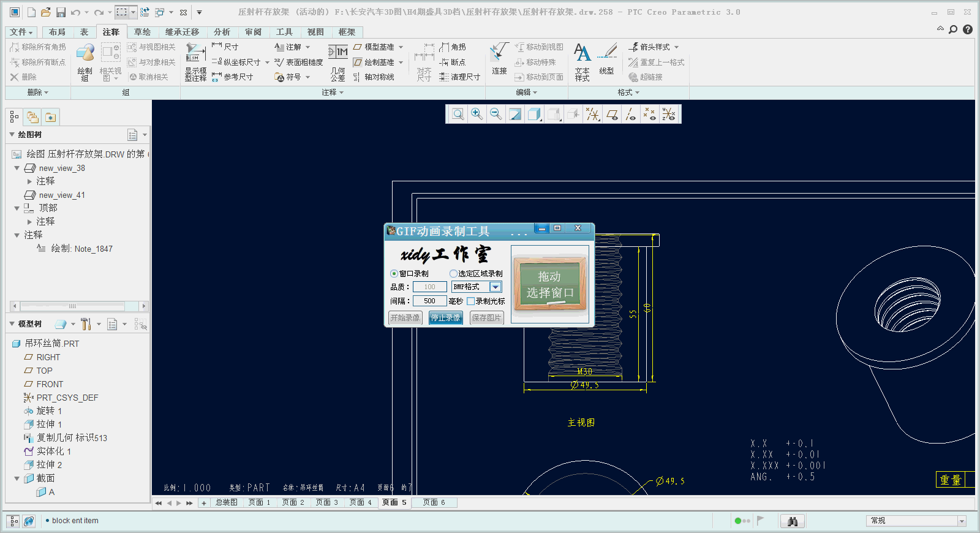
Task: Expand 注释 under new_view_38
Action: click(x=29, y=181)
